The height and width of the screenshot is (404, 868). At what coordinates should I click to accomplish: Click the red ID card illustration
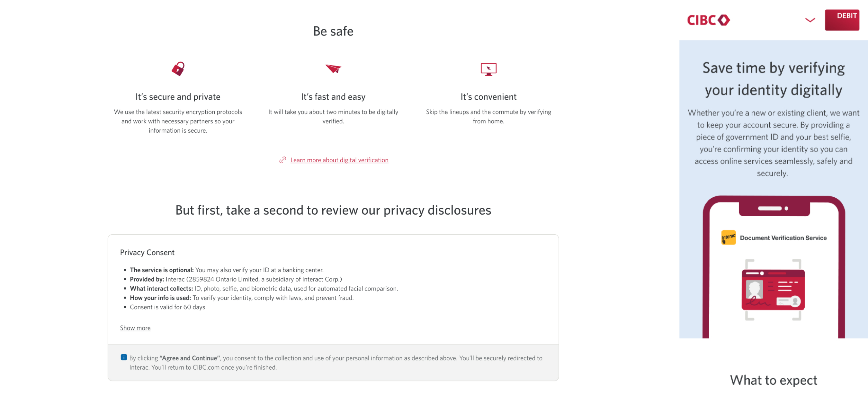click(x=773, y=290)
